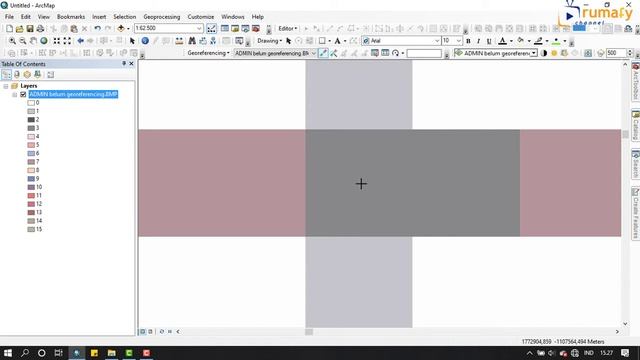Open the Editor dropdown menu
The image size is (640, 360).
(288, 29)
